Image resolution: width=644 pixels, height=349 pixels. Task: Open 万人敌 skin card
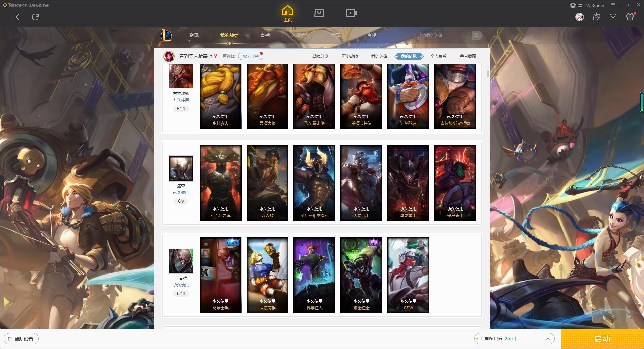(x=267, y=183)
